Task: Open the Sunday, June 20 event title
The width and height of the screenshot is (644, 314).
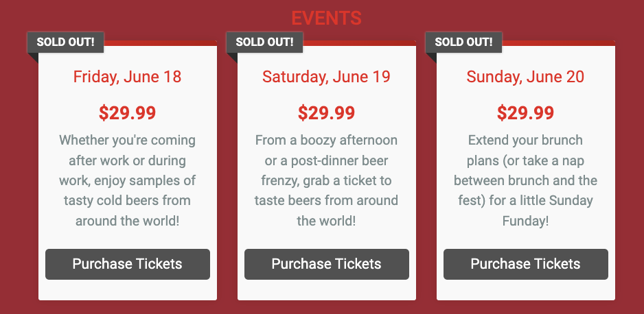Action: 526,76
